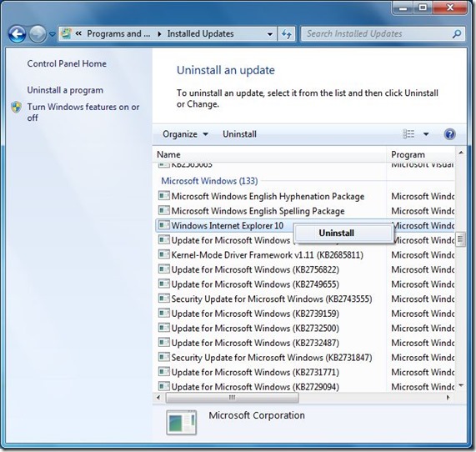
Task: Click Microsoft Corporation details pane thumbnail
Action: [x=182, y=423]
